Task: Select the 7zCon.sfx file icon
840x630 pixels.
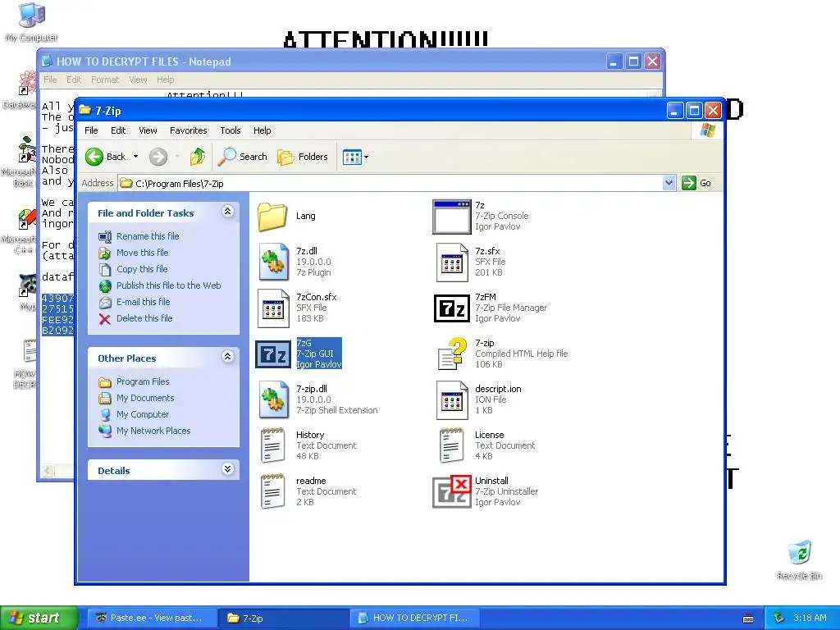Action: (274, 308)
